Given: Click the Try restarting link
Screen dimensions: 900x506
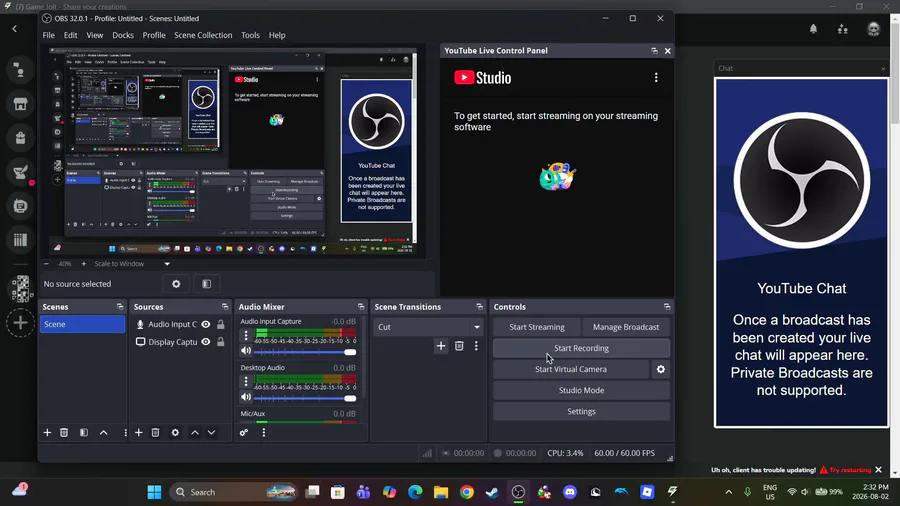Looking at the screenshot, I should [x=850, y=470].
